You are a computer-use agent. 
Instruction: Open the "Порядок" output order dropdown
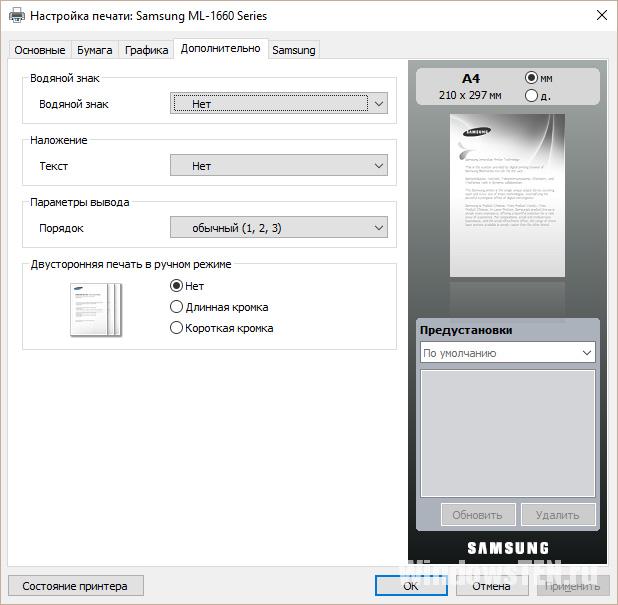click(x=279, y=228)
